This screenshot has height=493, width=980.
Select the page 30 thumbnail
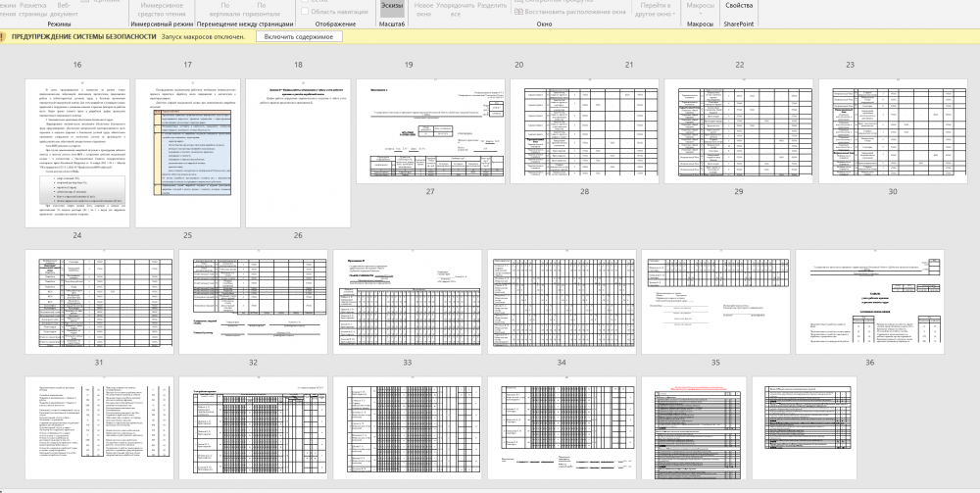click(x=893, y=131)
